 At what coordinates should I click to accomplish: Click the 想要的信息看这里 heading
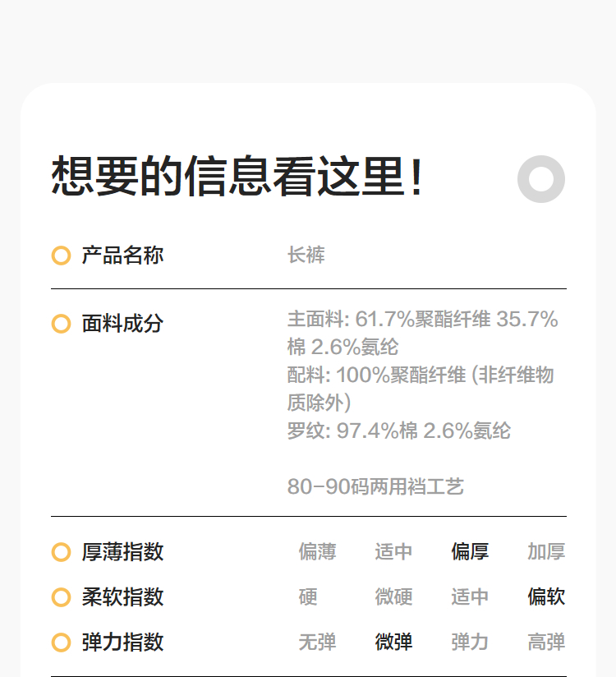[237, 177]
